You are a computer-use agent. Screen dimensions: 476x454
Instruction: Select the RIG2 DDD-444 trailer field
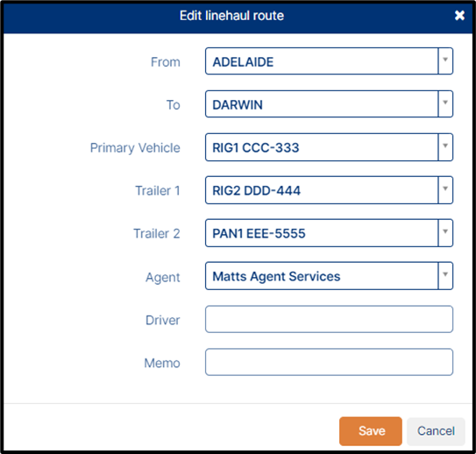322,190
